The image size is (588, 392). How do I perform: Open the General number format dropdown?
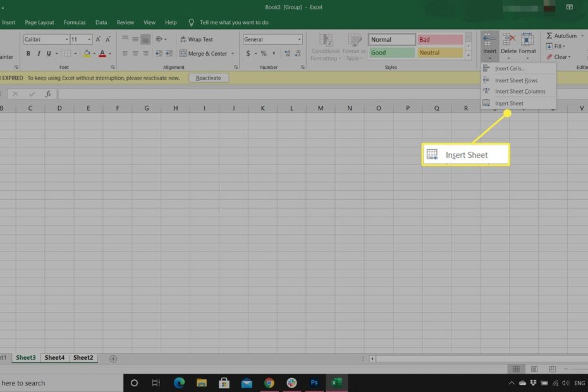299,39
